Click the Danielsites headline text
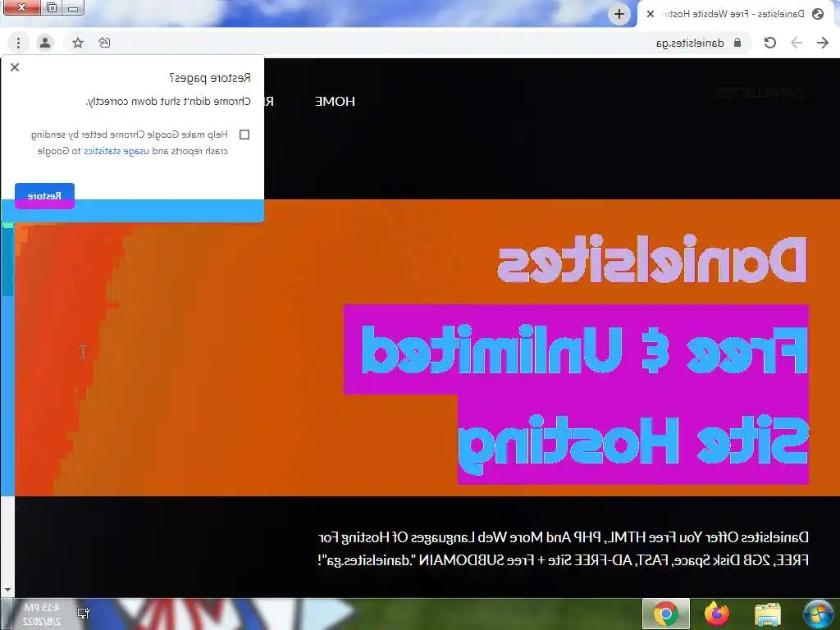The width and height of the screenshot is (840, 630). pyautogui.click(x=652, y=260)
